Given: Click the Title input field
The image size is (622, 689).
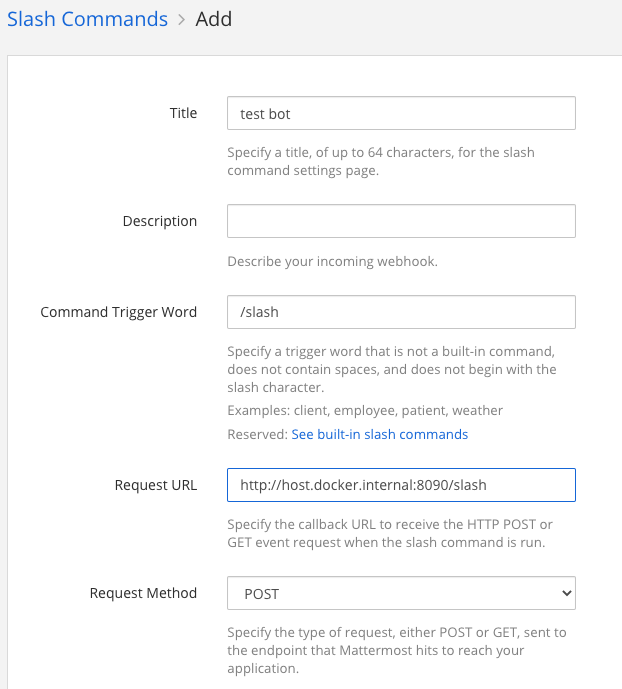Looking at the screenshot, I should coord(401,113).
